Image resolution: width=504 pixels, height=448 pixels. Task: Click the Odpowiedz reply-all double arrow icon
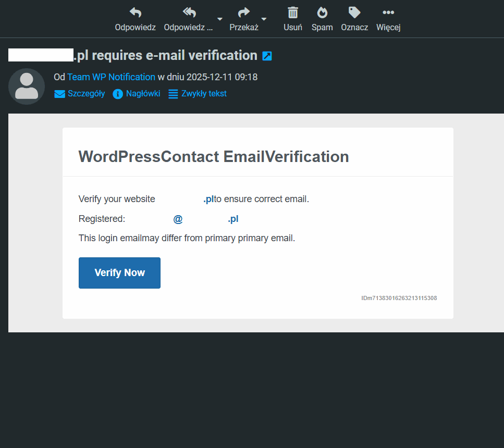189,13
